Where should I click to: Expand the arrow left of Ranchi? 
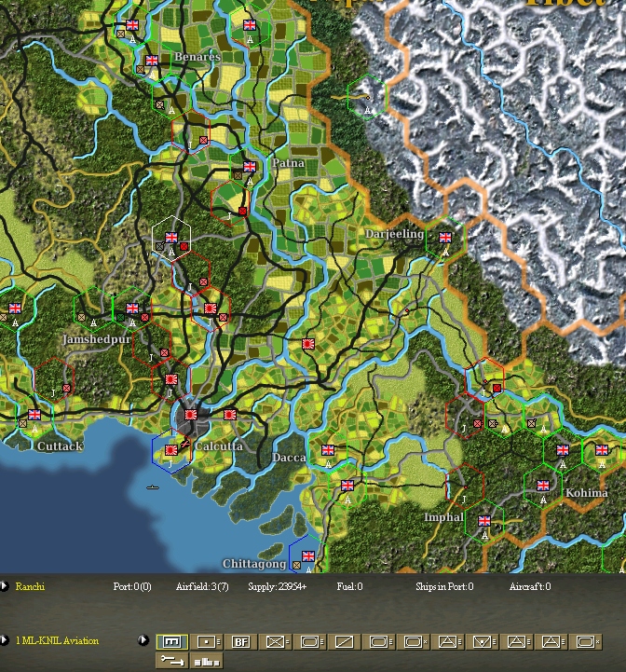point(5,586)
